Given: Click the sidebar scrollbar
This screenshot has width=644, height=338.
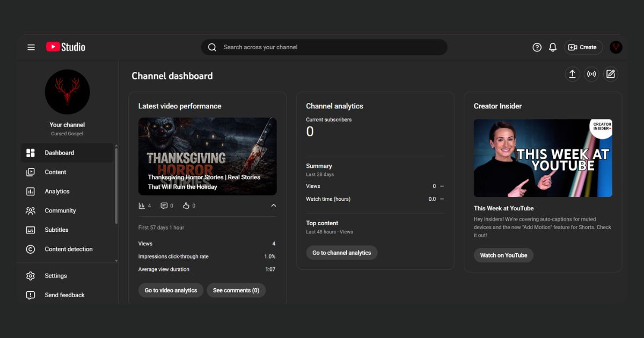Looking at the screenshot, I should tap(116, 186).
